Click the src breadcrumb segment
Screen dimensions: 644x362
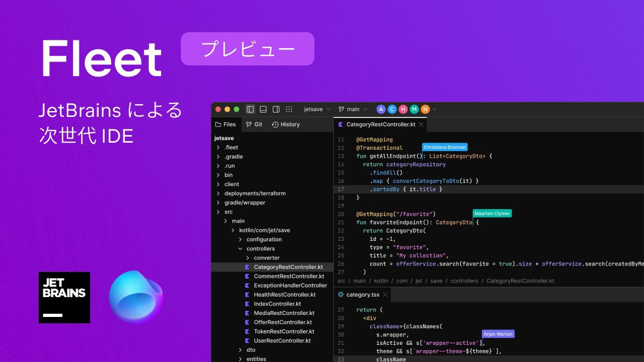pos(341,281)
